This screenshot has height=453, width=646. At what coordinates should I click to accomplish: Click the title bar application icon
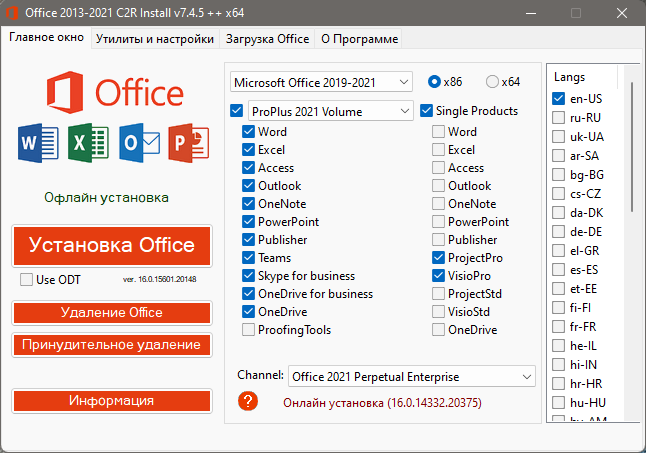pos(14,13)
